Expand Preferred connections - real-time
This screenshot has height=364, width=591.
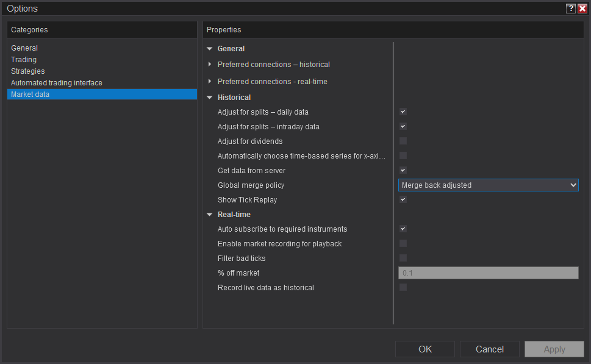click(x=210, y=82)
